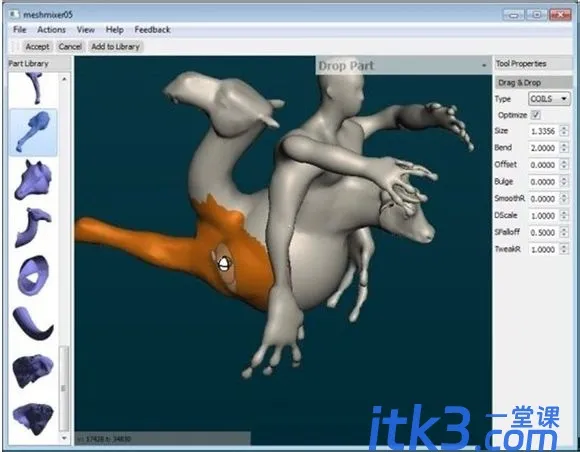Click the DScale value field
This screenshot has width=580, height=452.
pyautogui.click(x=543, y=216)
